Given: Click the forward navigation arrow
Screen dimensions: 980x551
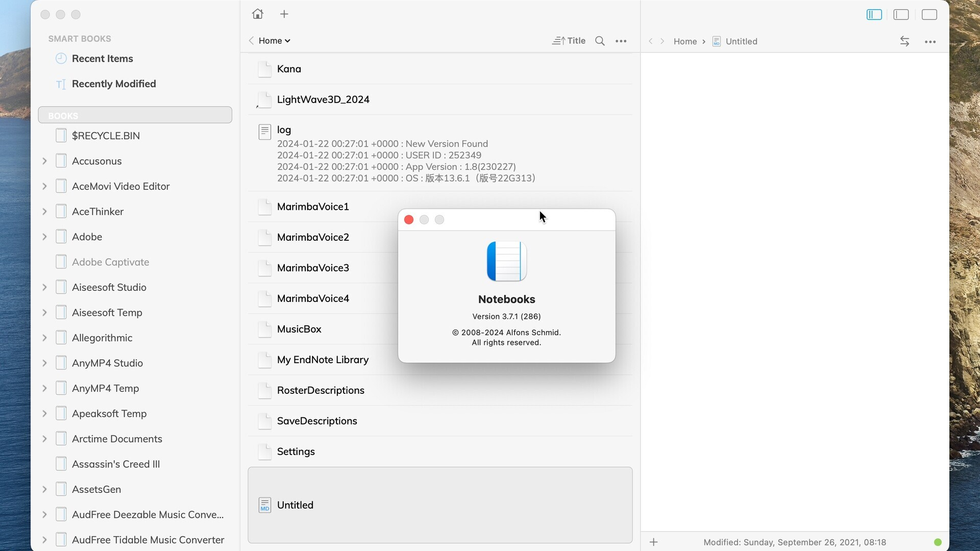Looking at the screenshot, I should (x=663, y=41).
